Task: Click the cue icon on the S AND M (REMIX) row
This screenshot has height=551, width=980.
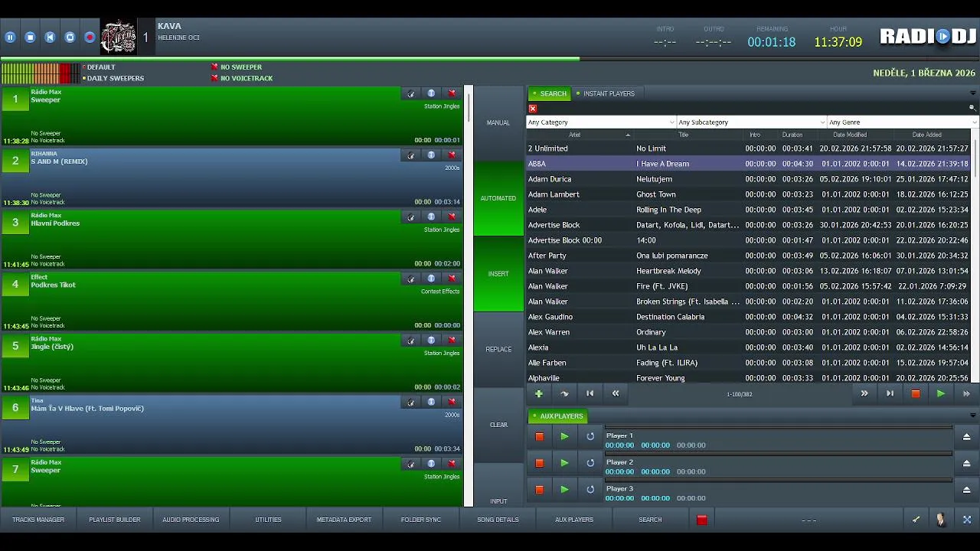Action: point(411,155)
